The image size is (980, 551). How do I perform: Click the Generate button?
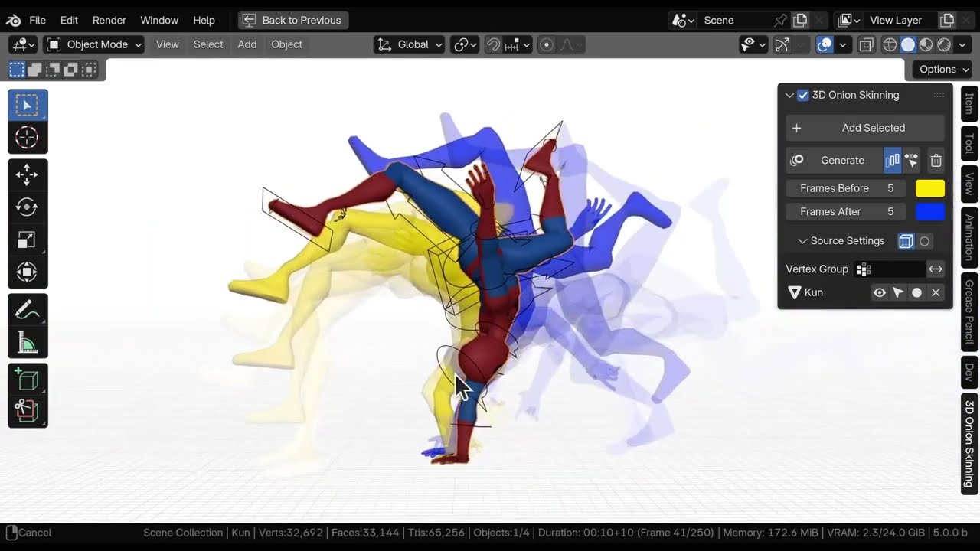click(x=835, y=161)
